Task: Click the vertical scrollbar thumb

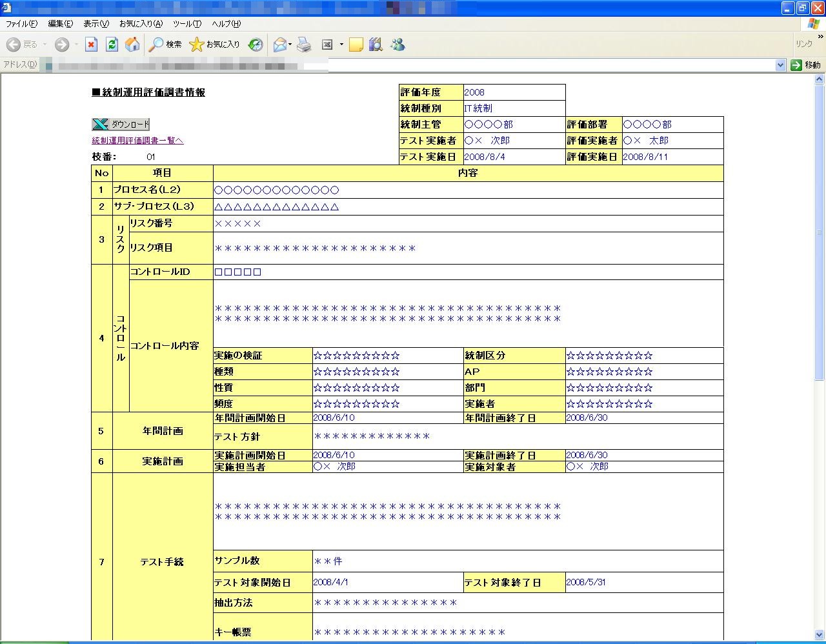Action: [820, 232]
